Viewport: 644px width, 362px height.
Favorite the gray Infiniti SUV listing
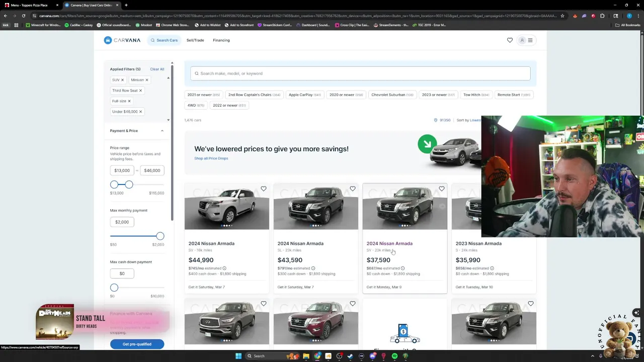264,304
